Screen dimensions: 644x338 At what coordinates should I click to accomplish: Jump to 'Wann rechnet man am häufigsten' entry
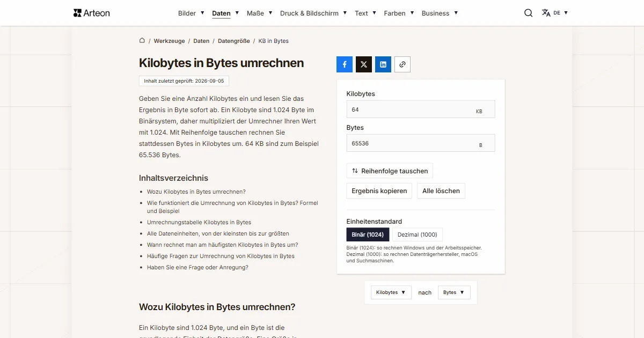[x=223, y=245]
